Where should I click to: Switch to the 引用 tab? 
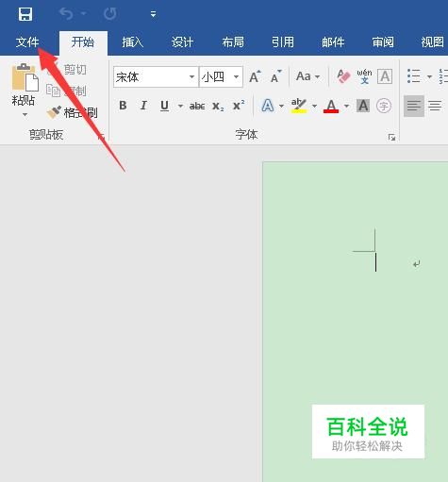(x=283, y=42)
